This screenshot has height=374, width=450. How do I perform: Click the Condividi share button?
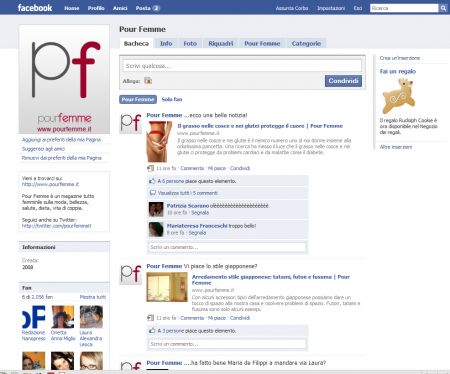343,81
